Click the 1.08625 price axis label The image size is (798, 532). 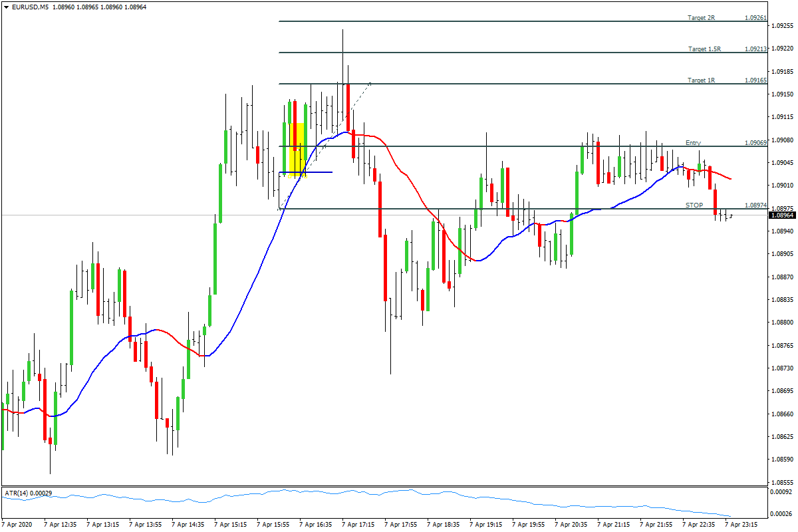pyautogui.click(x=783, y=436)
